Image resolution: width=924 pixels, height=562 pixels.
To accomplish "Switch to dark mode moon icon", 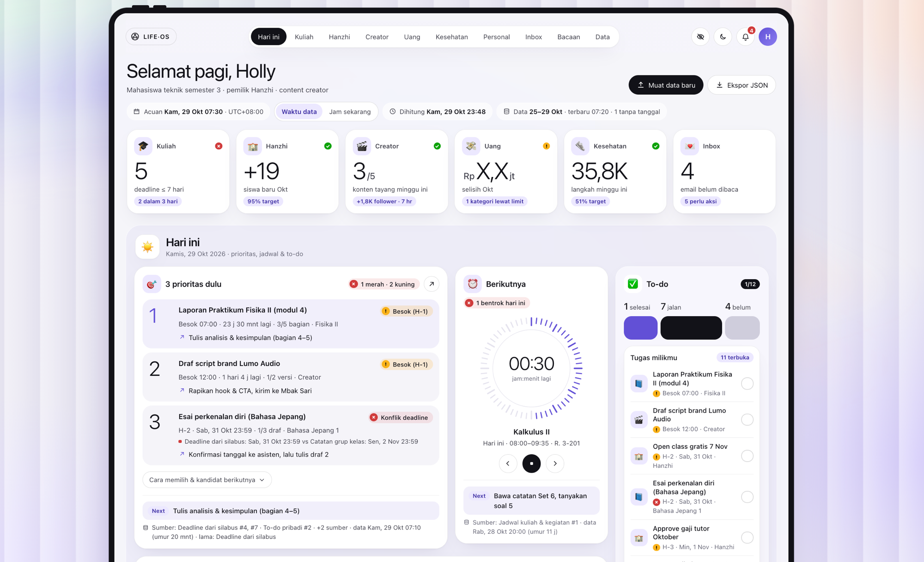I will tap(723, 37).
